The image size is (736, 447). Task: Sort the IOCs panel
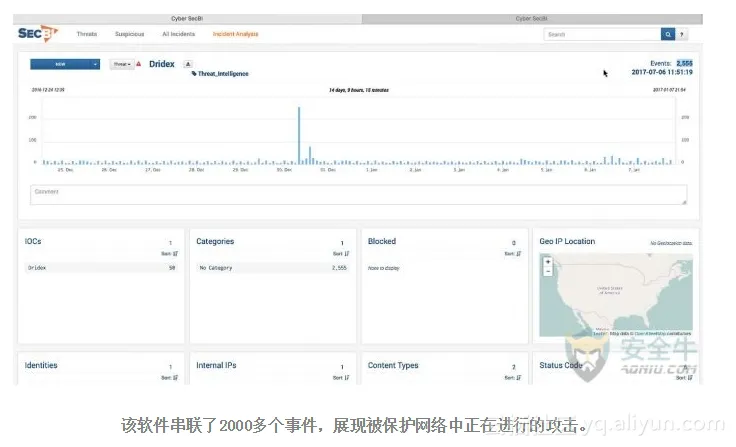pyautogui.click(x=169, y=254)
